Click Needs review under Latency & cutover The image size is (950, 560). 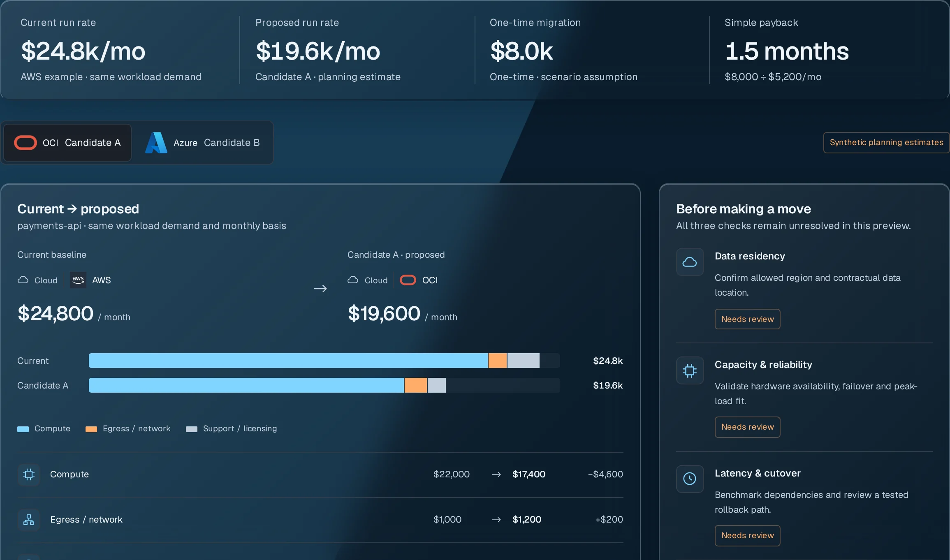747,536
